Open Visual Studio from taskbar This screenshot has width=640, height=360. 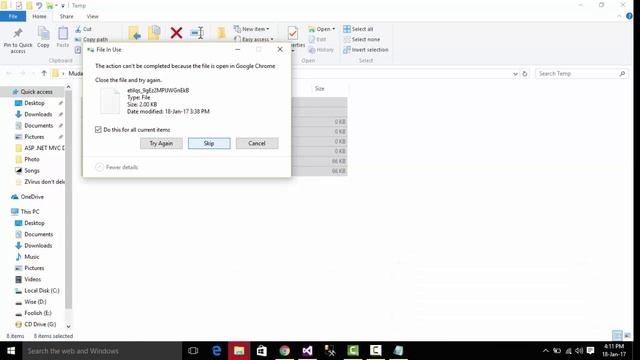tap(307, 351)
